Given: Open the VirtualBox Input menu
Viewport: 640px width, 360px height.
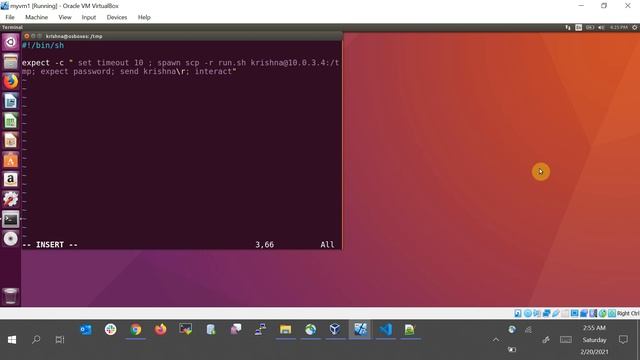Looking at the screenshot, I should point(89,17).
